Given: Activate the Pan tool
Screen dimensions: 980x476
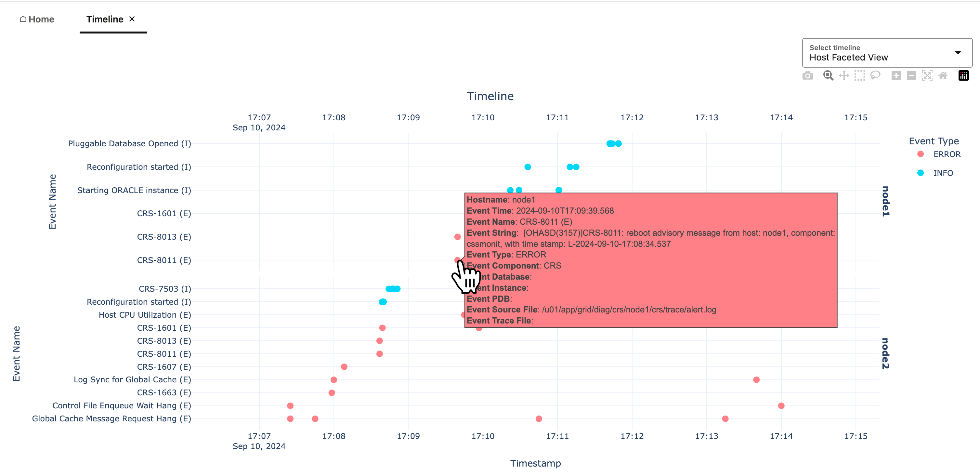Looking at the screenshot, I should click(x=844, y=75).
